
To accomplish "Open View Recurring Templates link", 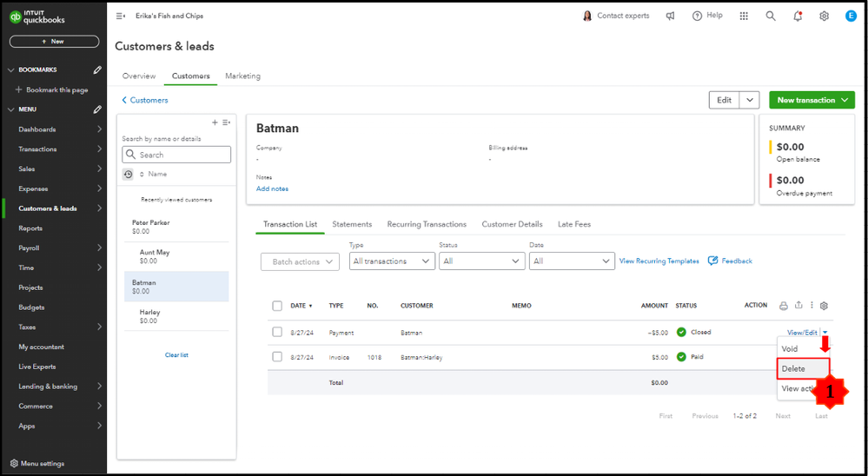I will click(659, 261).
